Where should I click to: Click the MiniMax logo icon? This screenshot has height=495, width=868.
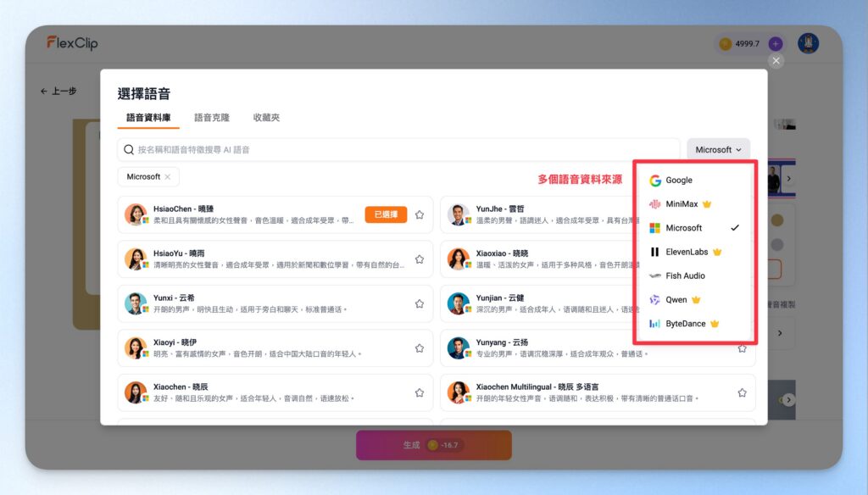pyautogui.click(x=655, y=203)
